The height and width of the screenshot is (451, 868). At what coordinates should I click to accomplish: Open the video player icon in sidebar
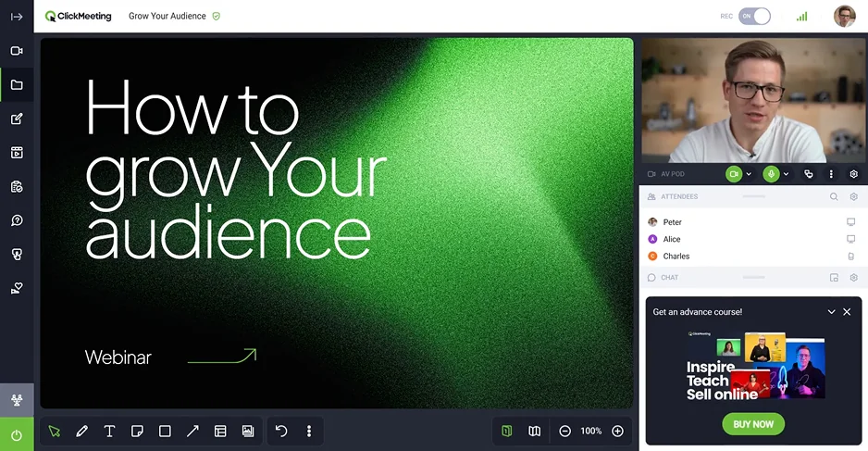(x=17, y=153)
